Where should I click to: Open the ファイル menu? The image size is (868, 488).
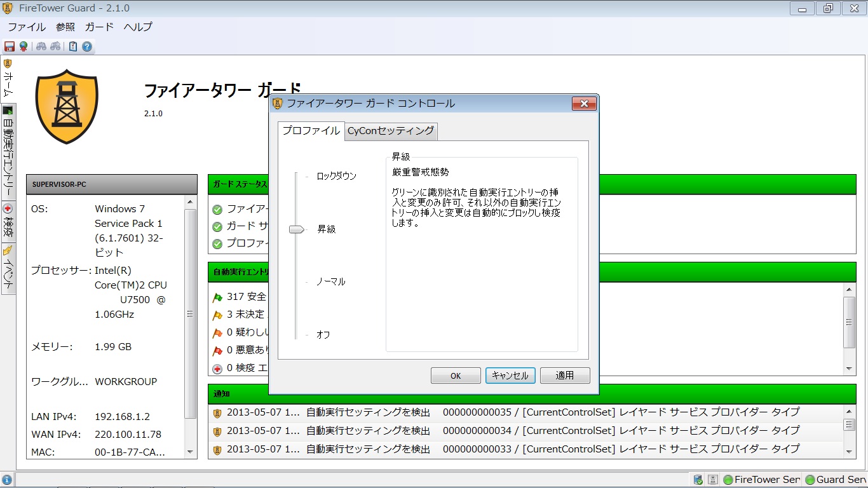pos(27,27)
